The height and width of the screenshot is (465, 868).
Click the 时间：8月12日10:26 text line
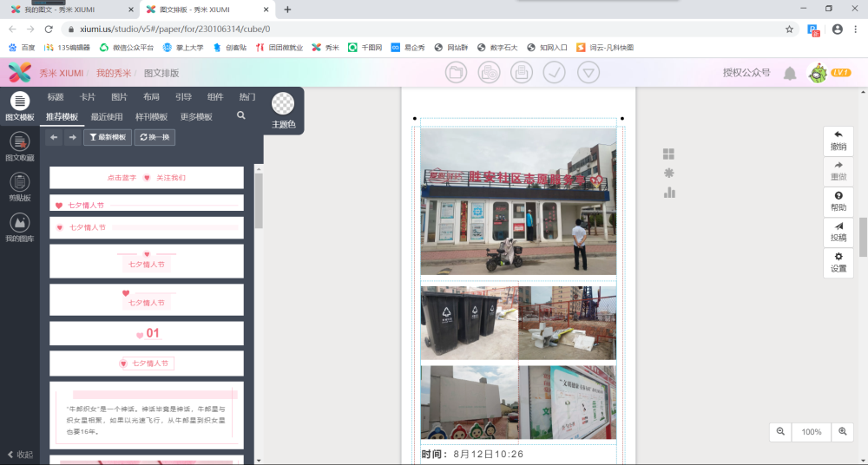point(472,455)
